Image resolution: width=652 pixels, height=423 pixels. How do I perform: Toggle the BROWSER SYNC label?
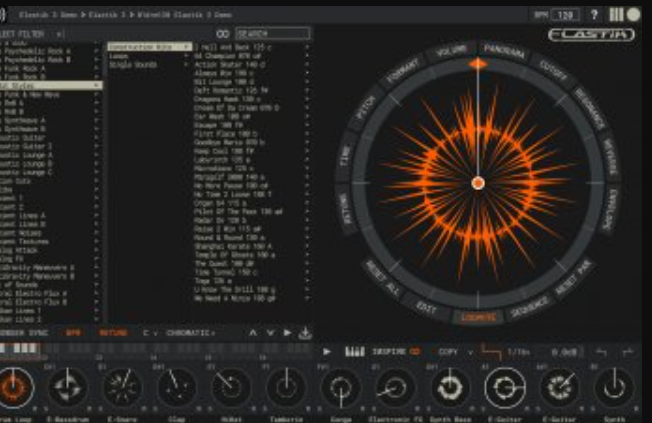pyautogui.click(x=24, y=333)
